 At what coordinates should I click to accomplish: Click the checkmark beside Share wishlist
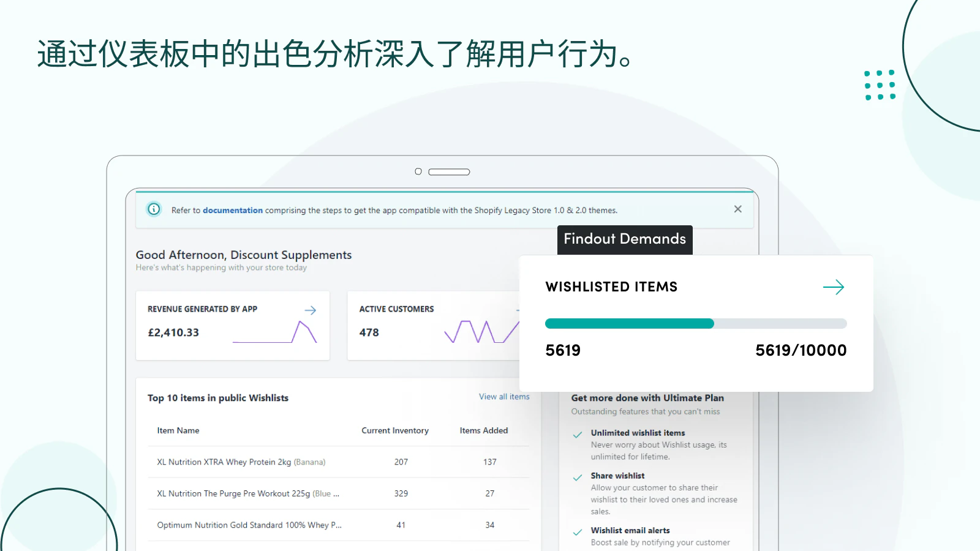[x=577, y=478]
